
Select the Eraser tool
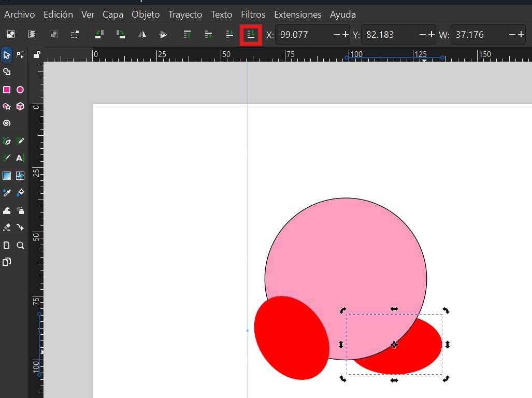click(x=7, y=228)
